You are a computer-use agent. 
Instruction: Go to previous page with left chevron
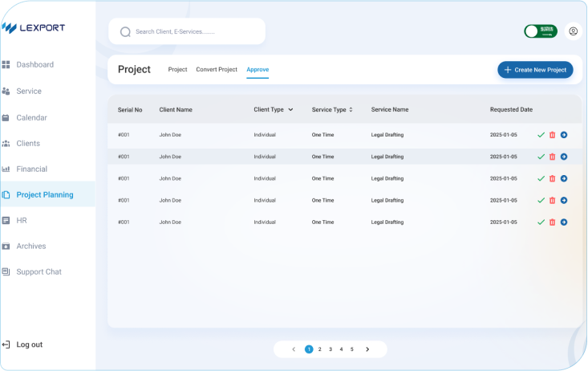[294, 349]
